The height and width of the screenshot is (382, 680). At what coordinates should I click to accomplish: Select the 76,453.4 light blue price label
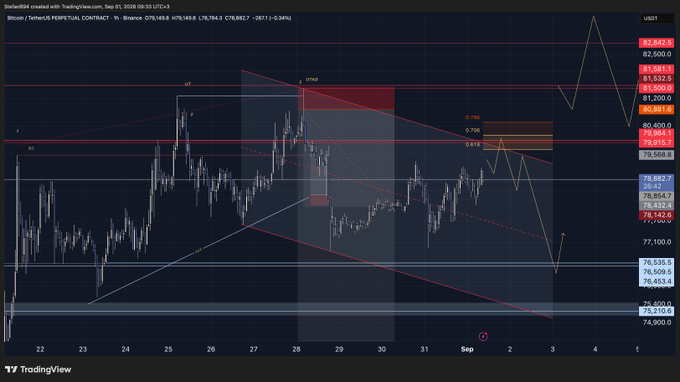[x=656, y=281]
